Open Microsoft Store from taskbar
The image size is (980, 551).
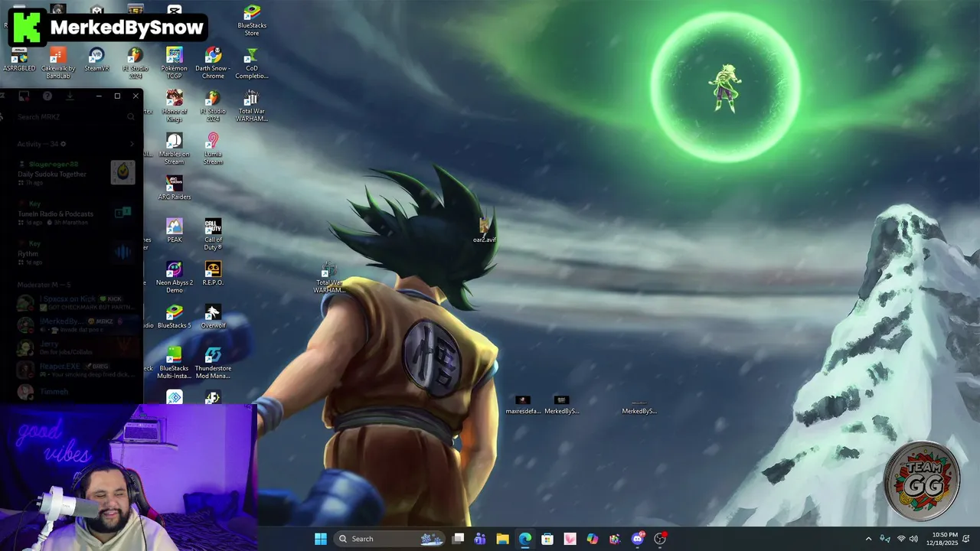pos(547,539)
